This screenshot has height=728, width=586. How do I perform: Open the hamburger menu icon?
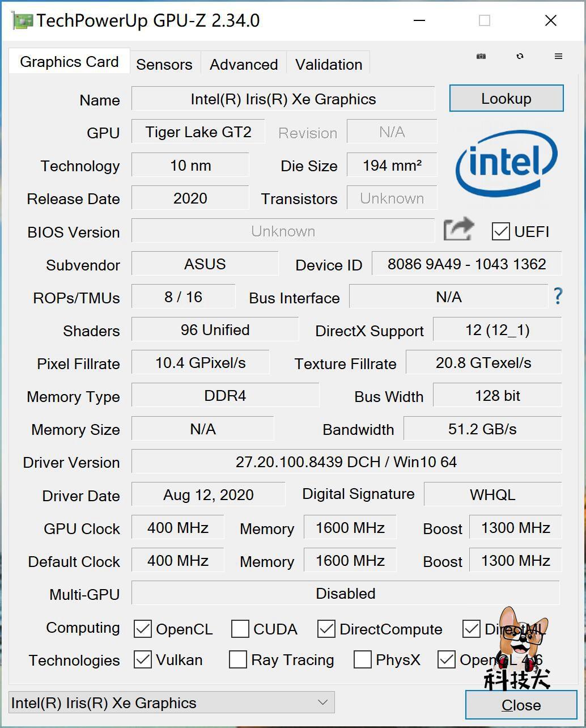558,56
